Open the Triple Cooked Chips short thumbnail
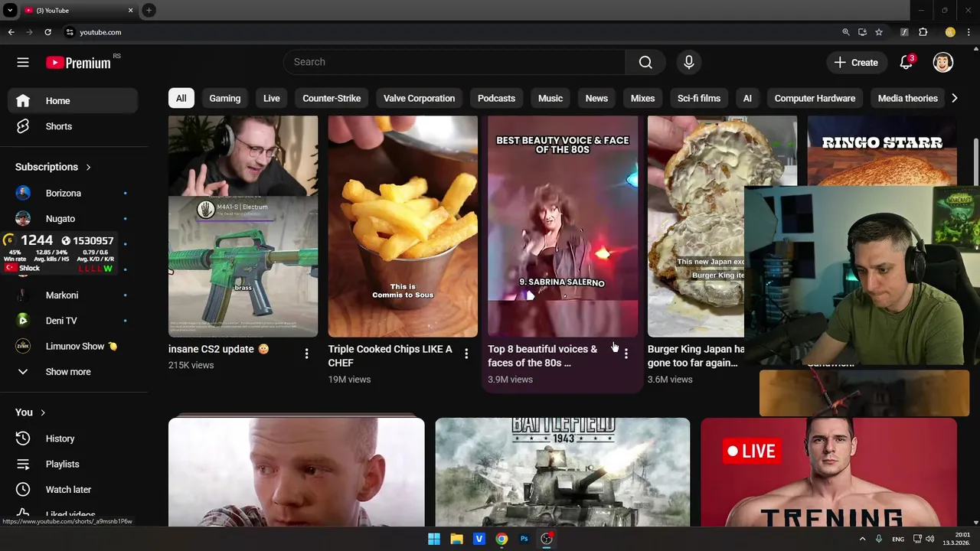The image size is (980, 551). coord(403,227)
